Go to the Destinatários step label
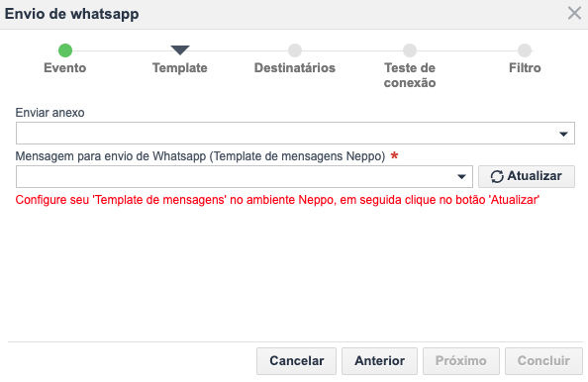 (295, 68)
